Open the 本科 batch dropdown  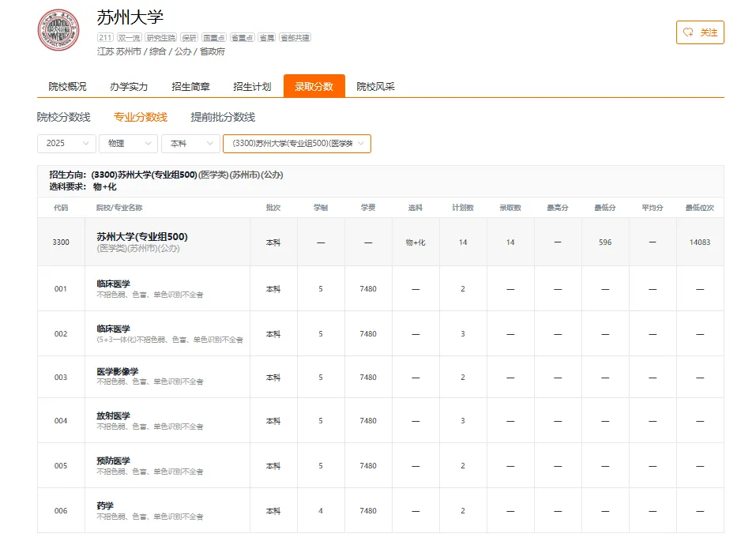(190, 144)
